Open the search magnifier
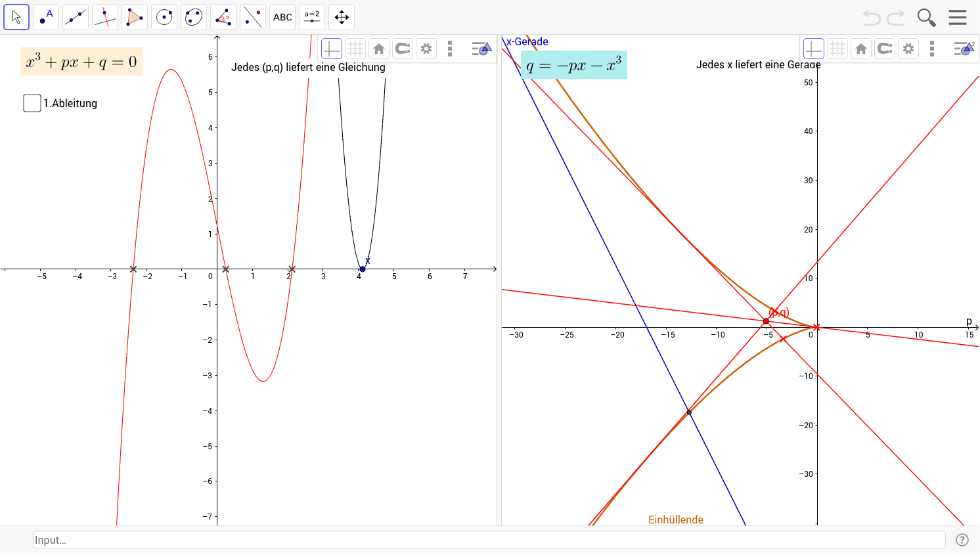The image size is (980, 555). [926, 18]
